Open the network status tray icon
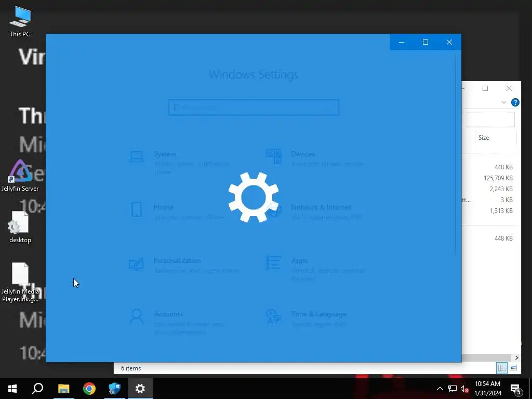 tap(453, 389)
